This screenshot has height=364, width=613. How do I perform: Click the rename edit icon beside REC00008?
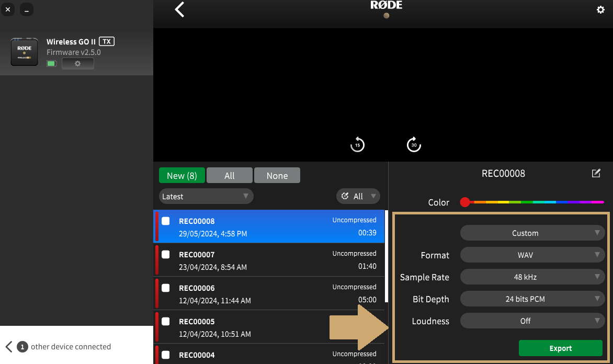[596, 173]
